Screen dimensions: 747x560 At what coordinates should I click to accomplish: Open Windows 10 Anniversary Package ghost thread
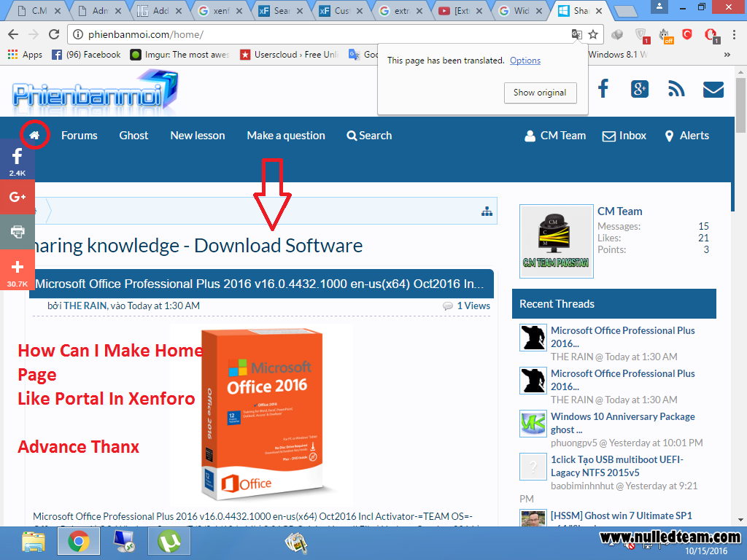pos(623,423)
